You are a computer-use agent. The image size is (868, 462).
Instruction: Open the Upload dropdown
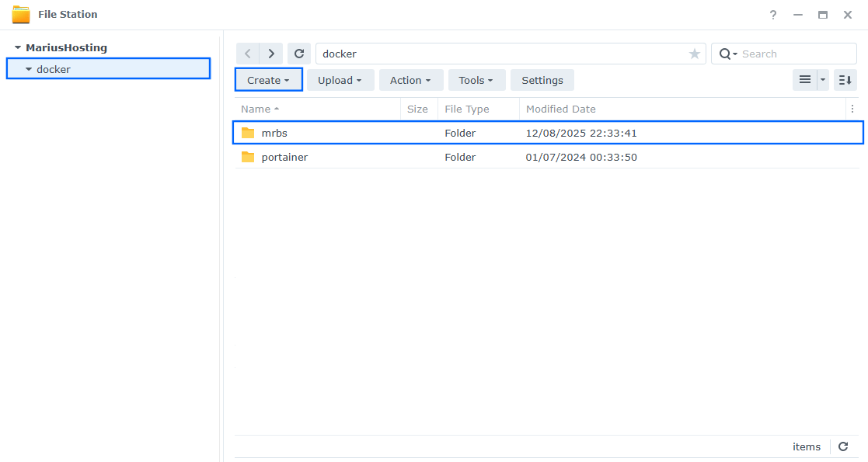point(340,79)
